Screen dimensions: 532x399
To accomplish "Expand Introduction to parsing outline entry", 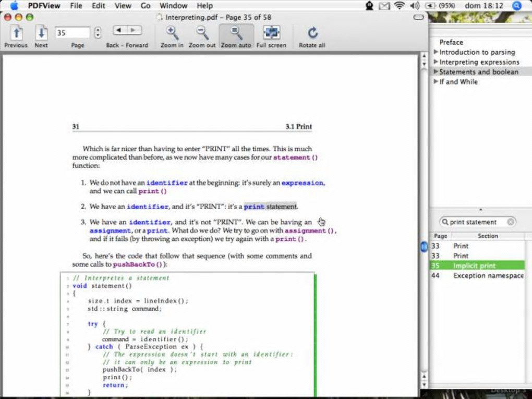I will [436, 52].
